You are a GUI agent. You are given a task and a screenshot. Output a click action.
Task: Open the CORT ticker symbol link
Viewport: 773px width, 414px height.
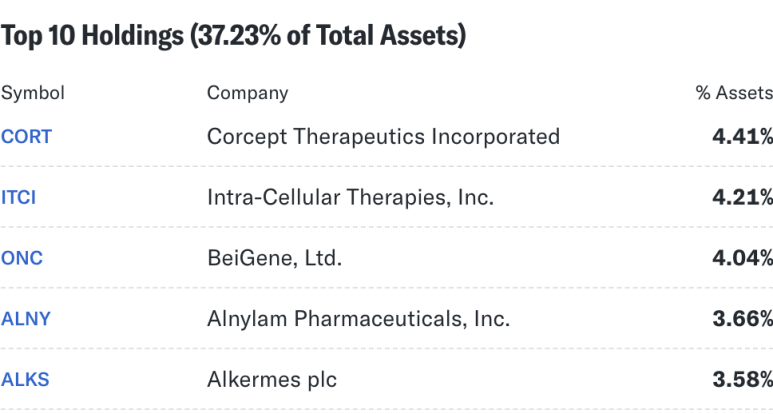(26, 137)
